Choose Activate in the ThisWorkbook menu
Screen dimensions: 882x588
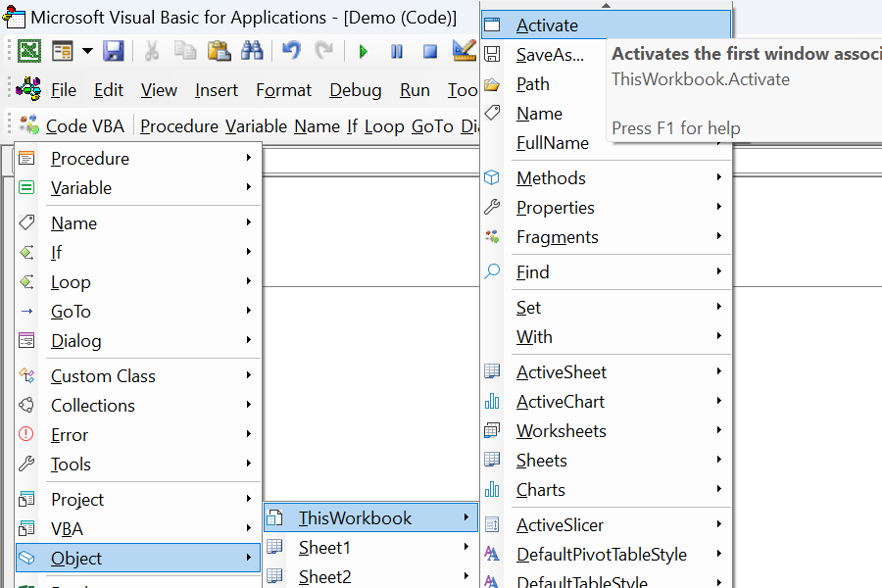[x=607, y=25]
